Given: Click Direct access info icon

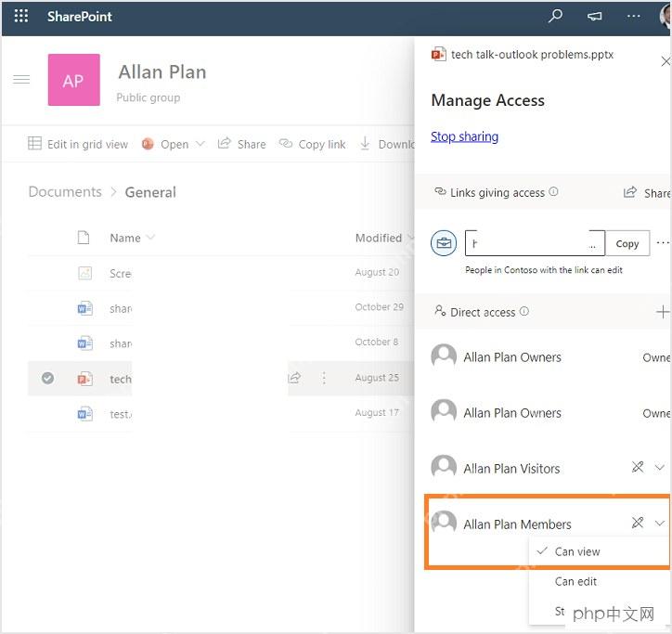Looking at the screenshot, I should (524, 311).
